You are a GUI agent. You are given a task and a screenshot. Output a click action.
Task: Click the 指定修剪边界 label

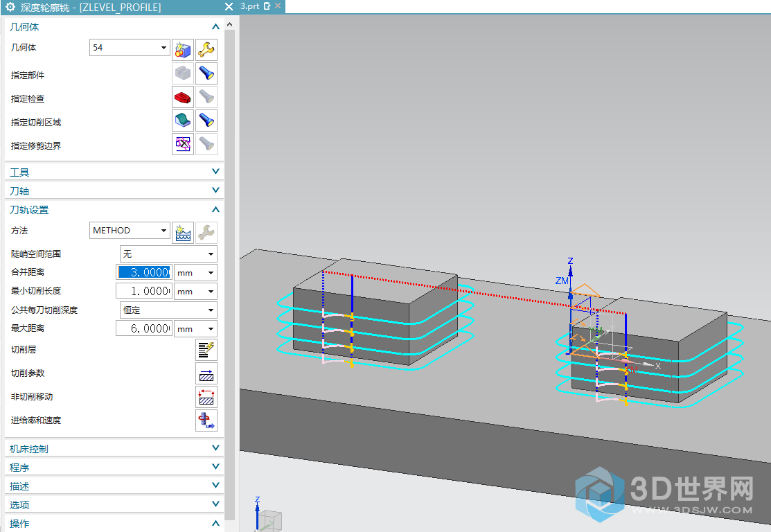coord(36,146)
